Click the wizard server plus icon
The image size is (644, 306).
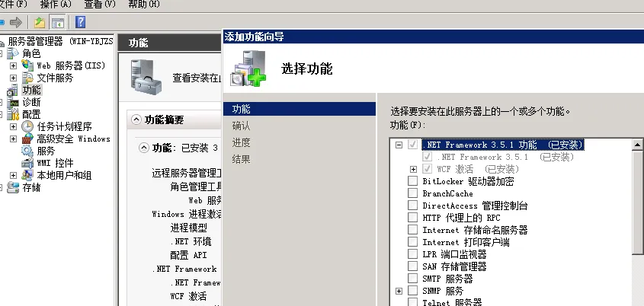(248, 68)
